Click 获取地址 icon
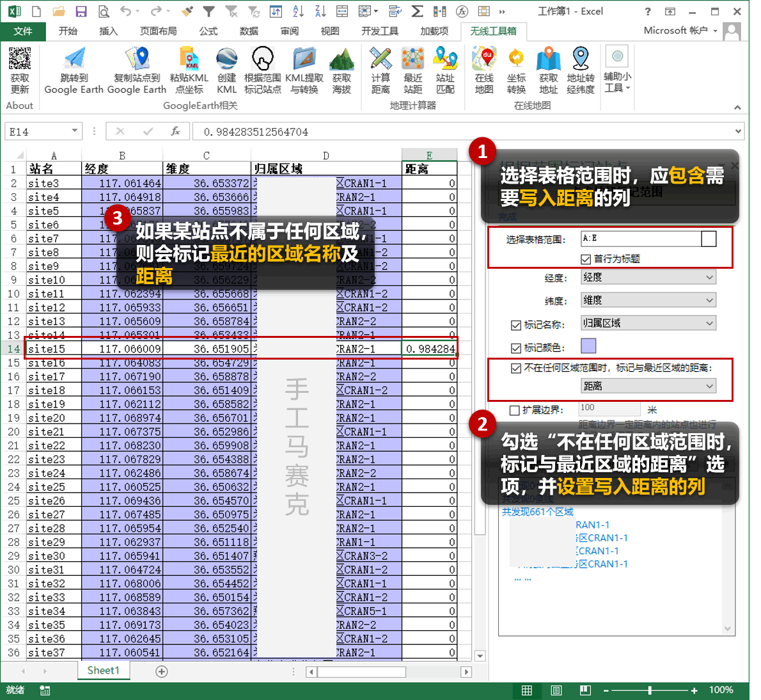The height and width of the screenshot is (700, 761). pyautogui.click(x=549, y=58)
